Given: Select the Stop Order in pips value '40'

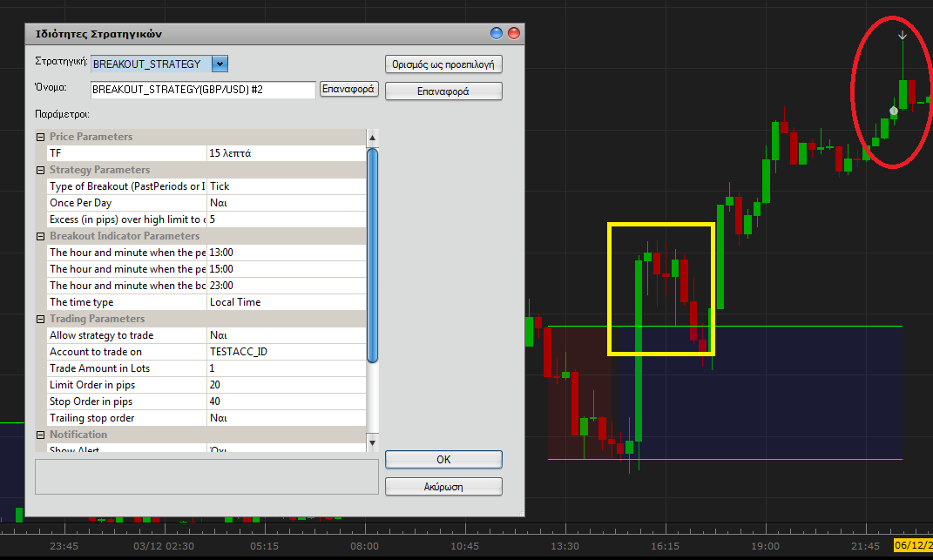Looking at the screenshot, I should coord(287,401).
